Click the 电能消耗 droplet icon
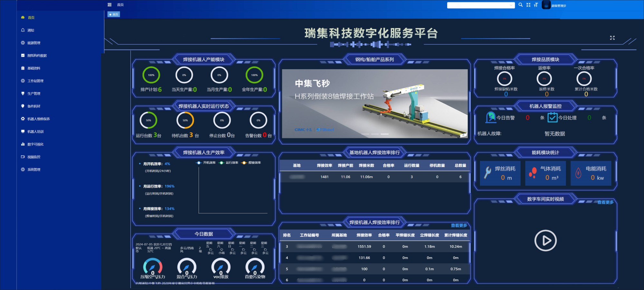This screenshot has width=644, height=290. pyautogui.click(x=578, y=173)
